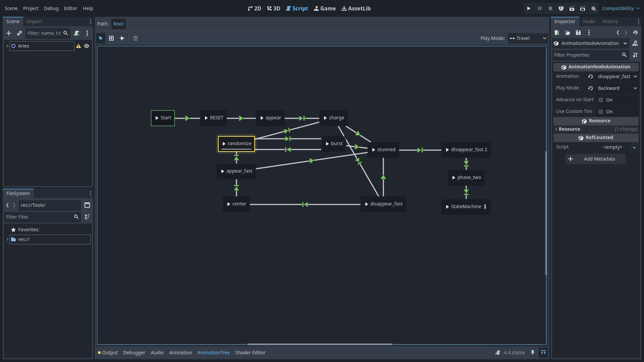Click the warning icon on Aries node

coord(78,46)
